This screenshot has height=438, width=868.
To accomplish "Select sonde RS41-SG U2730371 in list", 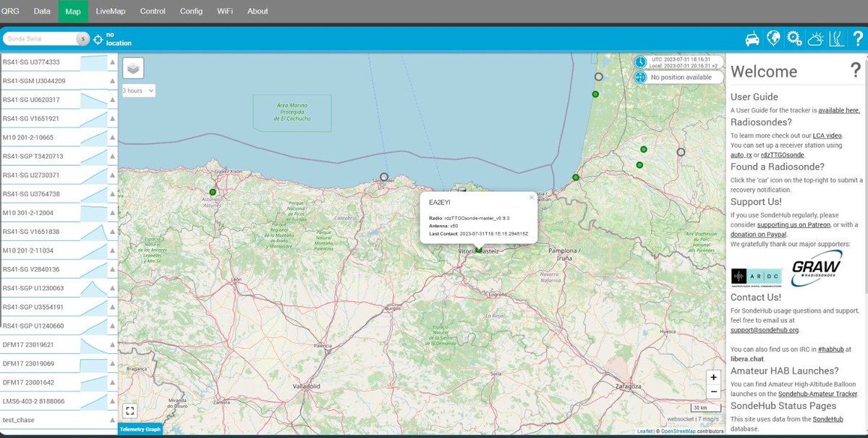I will 59,175.
